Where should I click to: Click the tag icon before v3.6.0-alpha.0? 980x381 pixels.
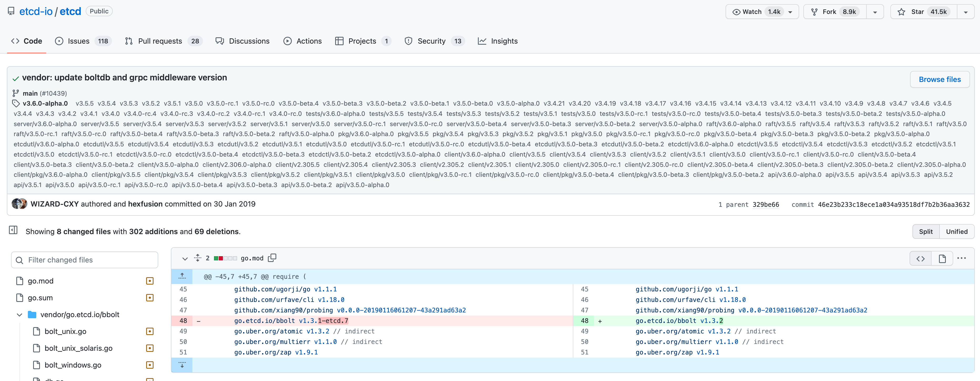(x=16, y=104)
